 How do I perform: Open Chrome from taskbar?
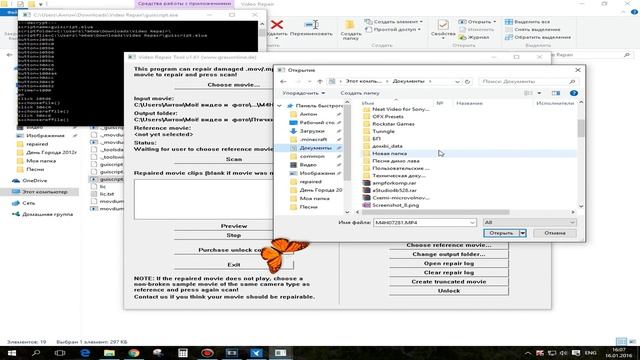click(x=134, y=353)
